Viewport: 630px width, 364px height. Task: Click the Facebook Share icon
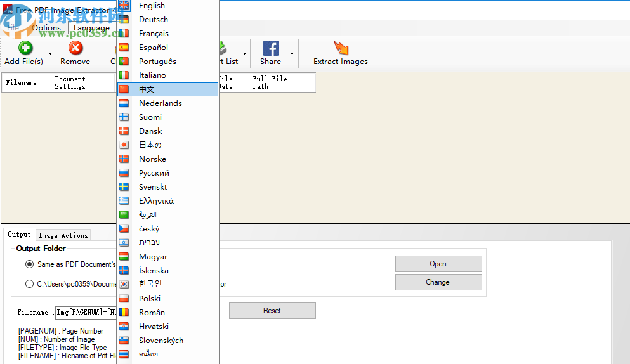coord(271,48)
